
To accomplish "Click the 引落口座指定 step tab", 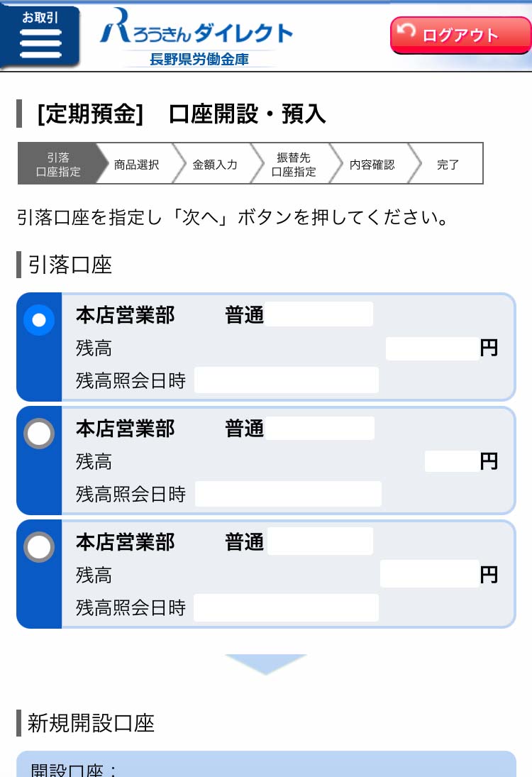I will pos(58,164).
